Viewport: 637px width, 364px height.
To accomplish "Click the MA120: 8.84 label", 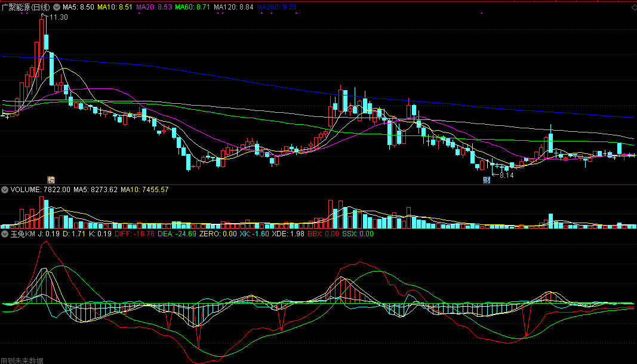I will click(233, 7).
